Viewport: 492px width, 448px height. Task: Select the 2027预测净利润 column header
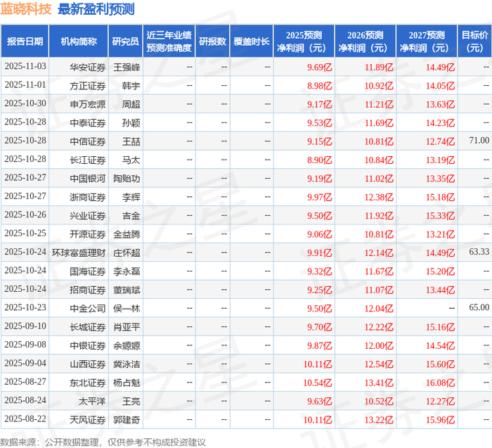[427, 41]
